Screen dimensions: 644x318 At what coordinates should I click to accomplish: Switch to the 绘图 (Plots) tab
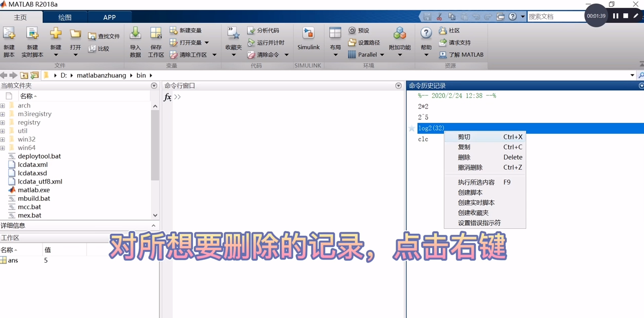[65, 17]
